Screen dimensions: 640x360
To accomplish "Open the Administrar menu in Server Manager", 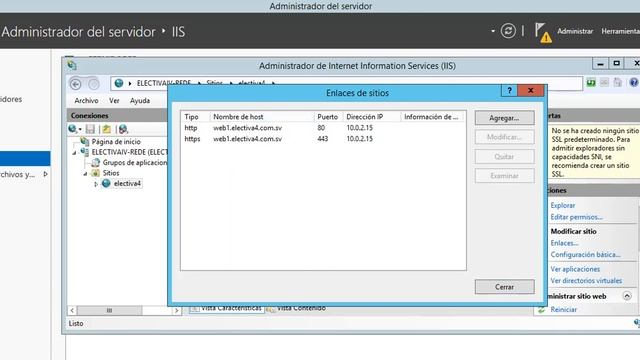I will [575, 31].
